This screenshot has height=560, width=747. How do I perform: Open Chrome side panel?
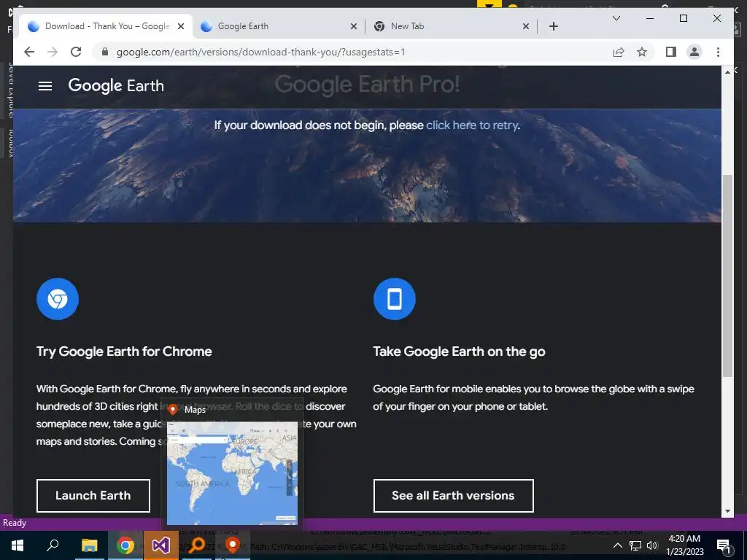(x=671, y=52)
